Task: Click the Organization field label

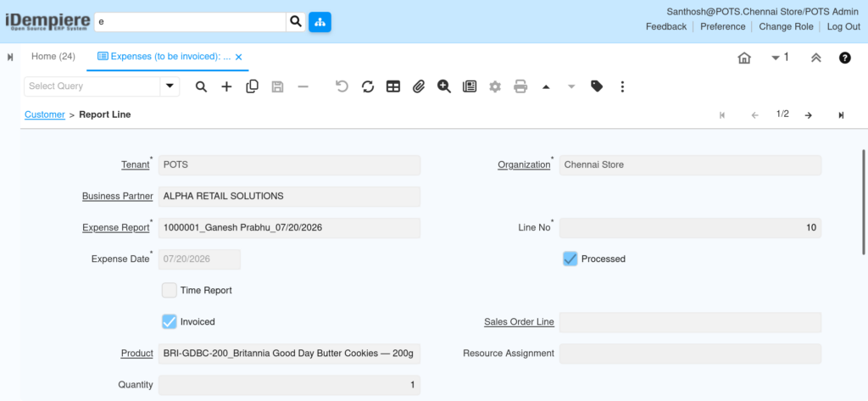Action: [x=524, y=165]
